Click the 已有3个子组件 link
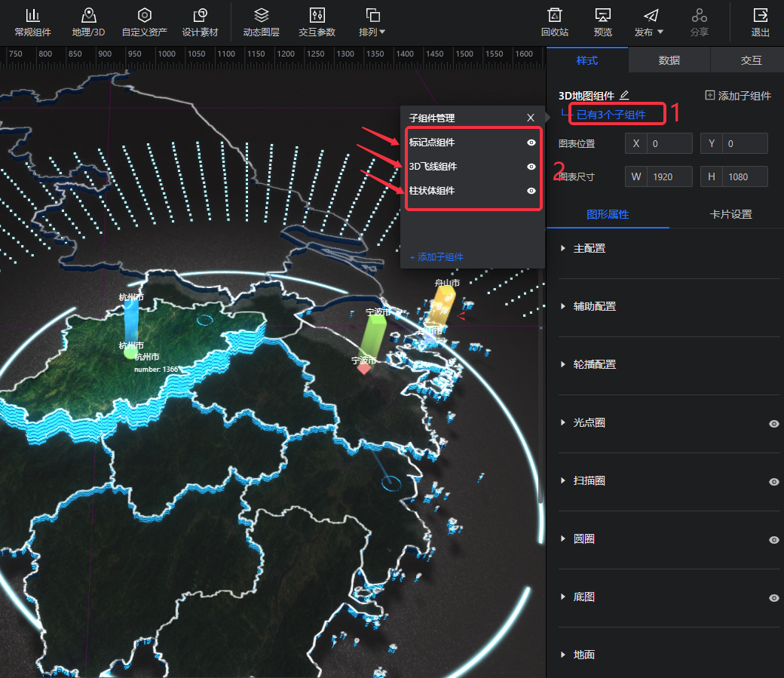 pos(611,115)
